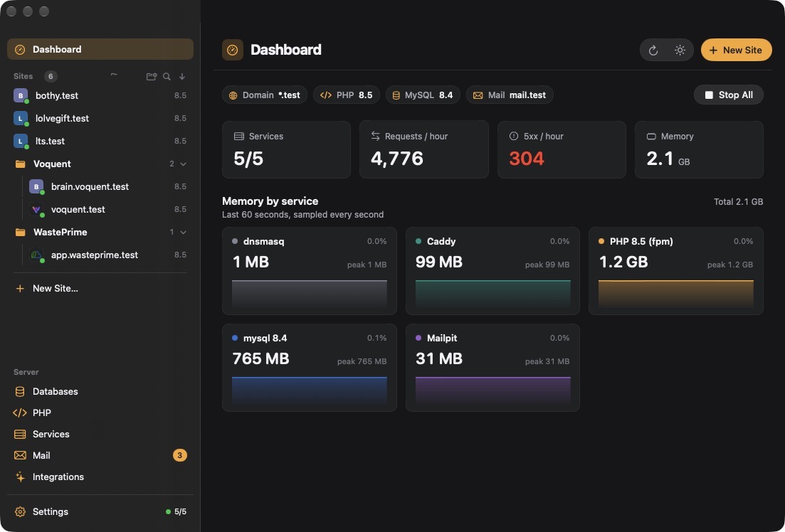Collapse the WastePrime folder chevron
Image resolution: width=785 pixels, height=532 pixels.
click(x=183, y=233)
